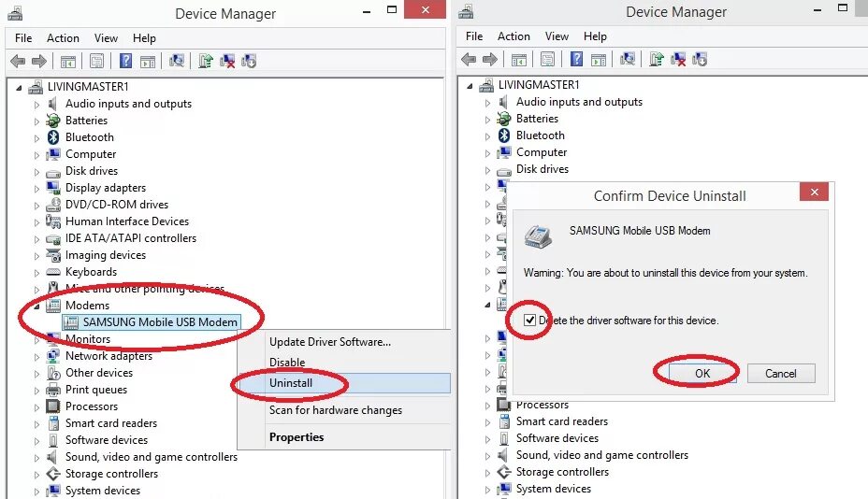The height and width of the screenshot is (499, 868).
Task: Click Back arrow in right Device Manager toolbar
Action: pos(469,59)
